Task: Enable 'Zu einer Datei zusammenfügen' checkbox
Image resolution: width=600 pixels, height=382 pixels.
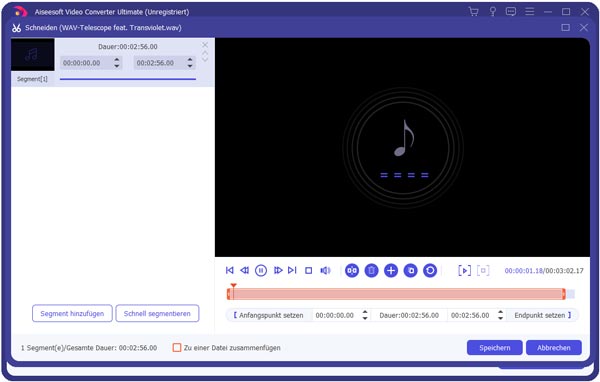Action: (177, 348)
